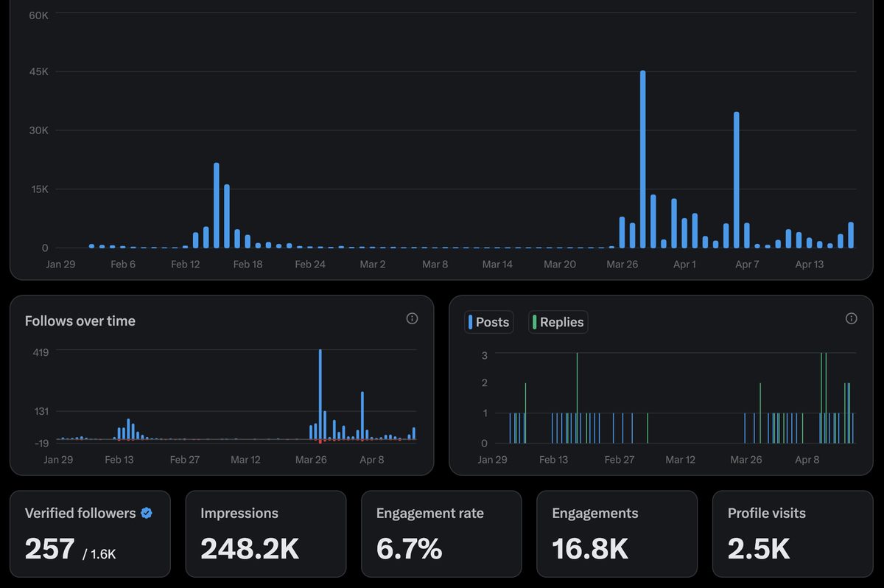Click the '15K' y-axis label
This screenshot has width=884, height=588.
pyautogui.click(x=39, y=189)
